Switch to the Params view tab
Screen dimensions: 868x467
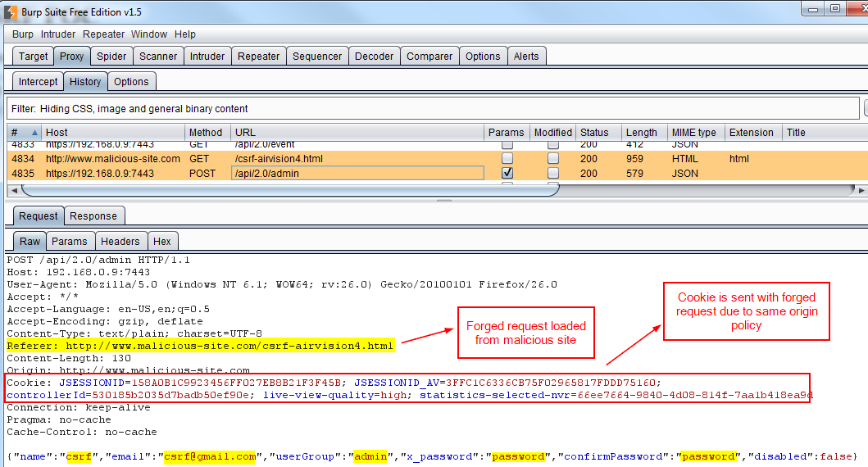[69, 241]
